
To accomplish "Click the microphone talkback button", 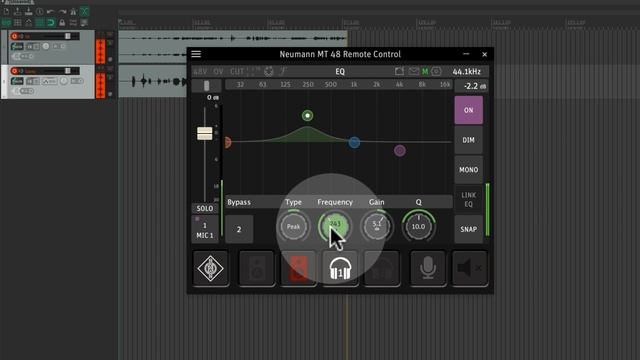I will pyautogui.click(x=428, y=268).
